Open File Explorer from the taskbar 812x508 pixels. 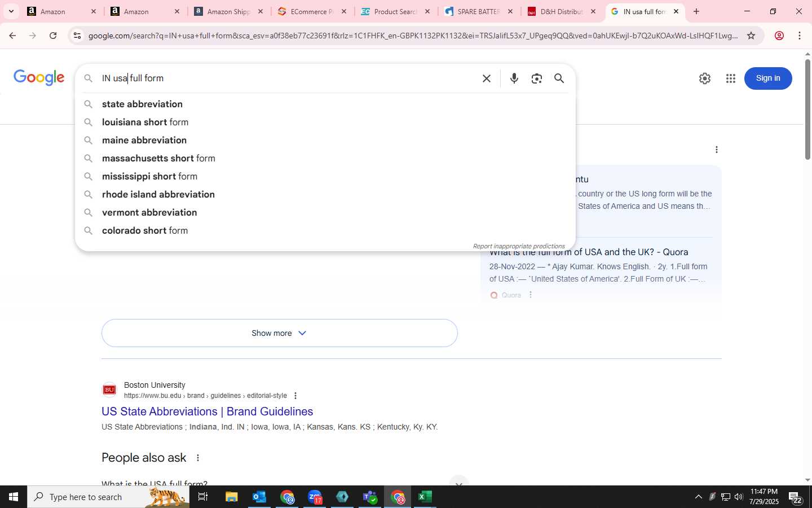click(232, 497)
